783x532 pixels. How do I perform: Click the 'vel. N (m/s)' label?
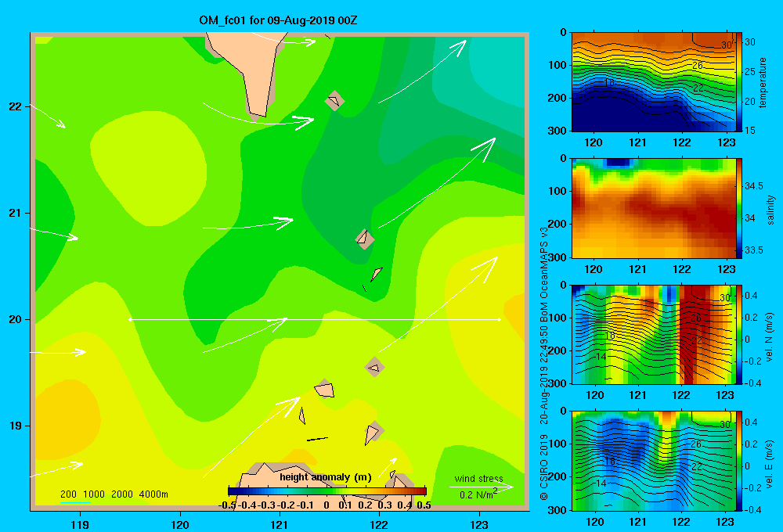[770, 337]
